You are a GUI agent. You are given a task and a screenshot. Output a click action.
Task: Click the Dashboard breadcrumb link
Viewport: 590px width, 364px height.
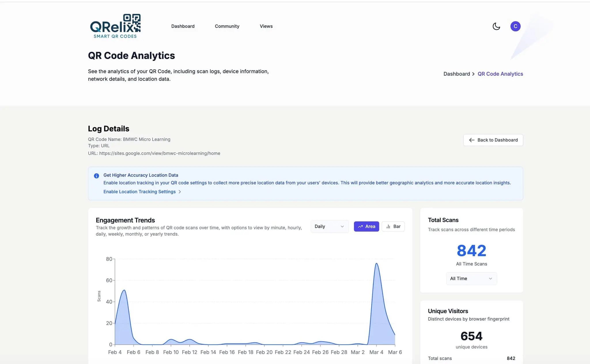(456, 74)
